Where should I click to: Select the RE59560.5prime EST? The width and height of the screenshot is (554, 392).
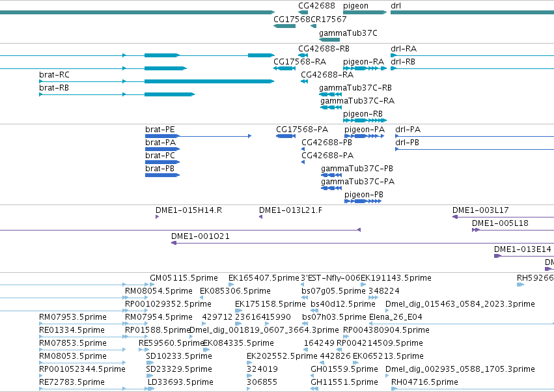[x=144, y=350]
